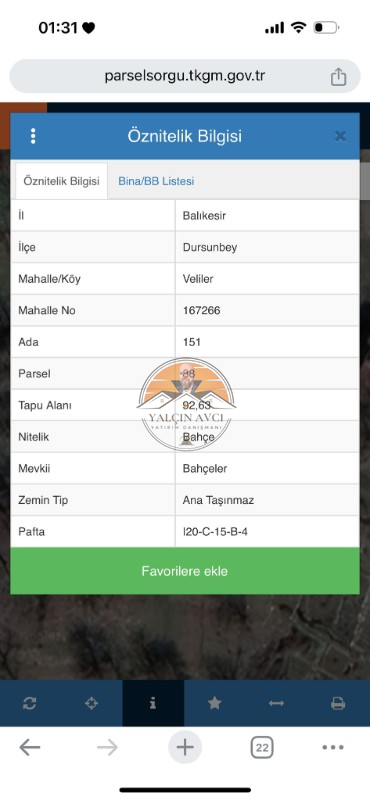Click the browser forward arrow
The height and width of the screenshot is (800, 370).
click(x=107, y=747)
